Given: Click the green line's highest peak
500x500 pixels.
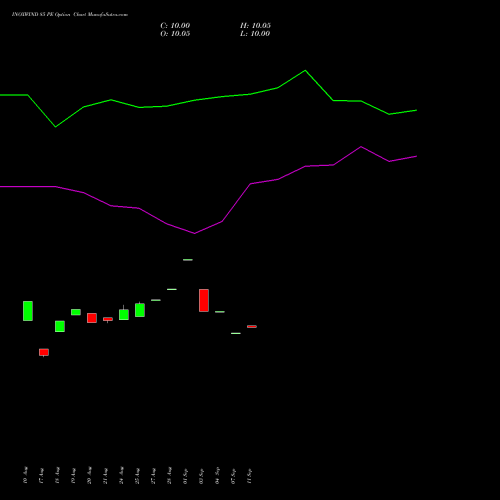Looking at the screenshot, I should point(305,71).
